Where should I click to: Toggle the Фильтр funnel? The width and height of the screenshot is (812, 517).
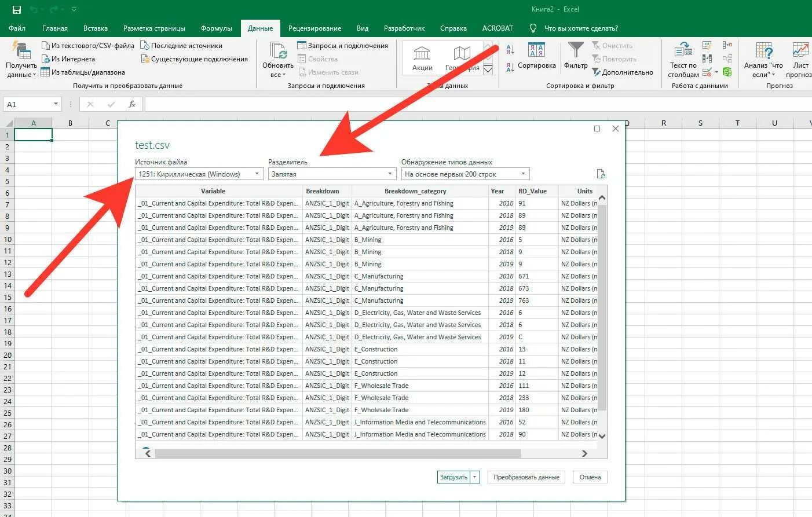[x=576, y=56]
